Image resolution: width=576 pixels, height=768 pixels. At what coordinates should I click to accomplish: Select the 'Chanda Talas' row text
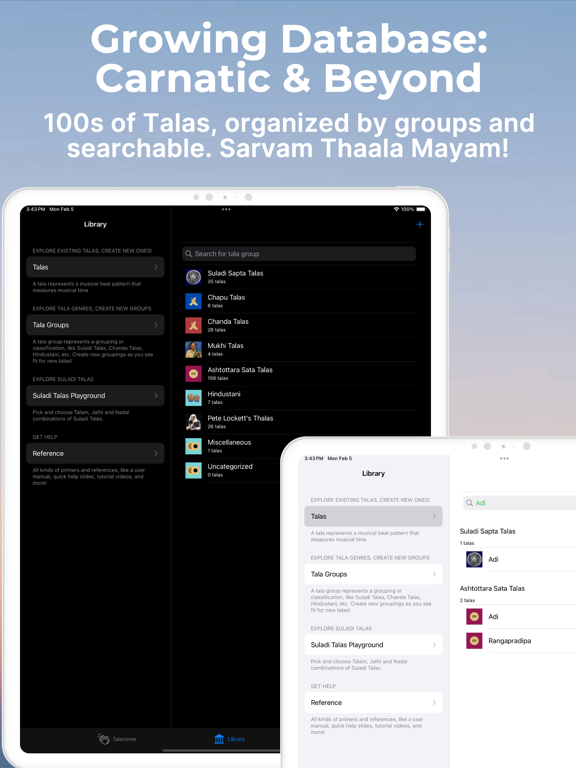point(228,321)
